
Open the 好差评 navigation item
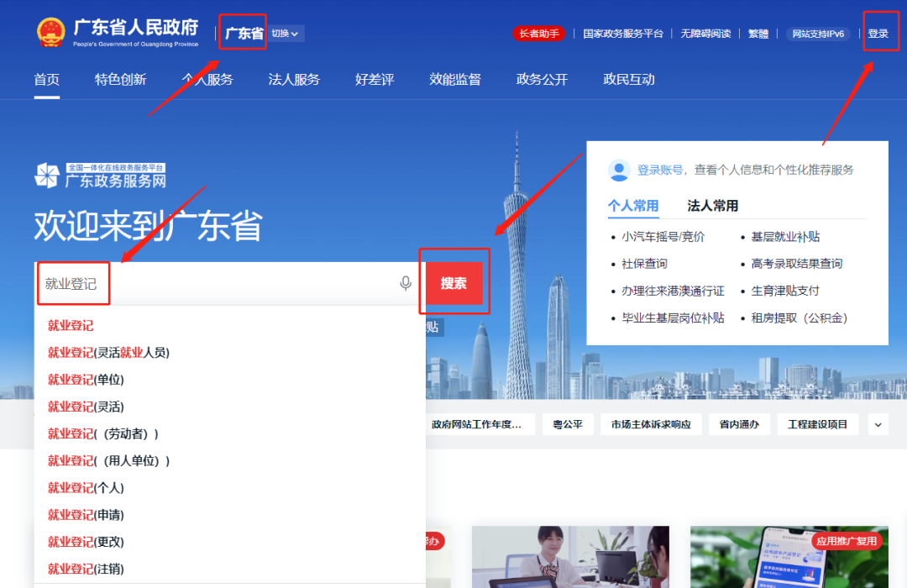click(375, 79)
